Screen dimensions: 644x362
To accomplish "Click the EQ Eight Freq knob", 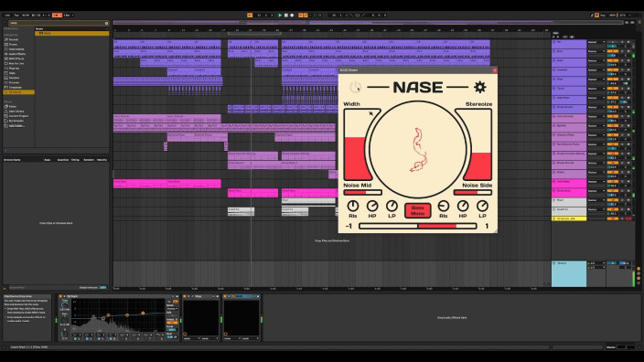I will [x=64, y=305].
